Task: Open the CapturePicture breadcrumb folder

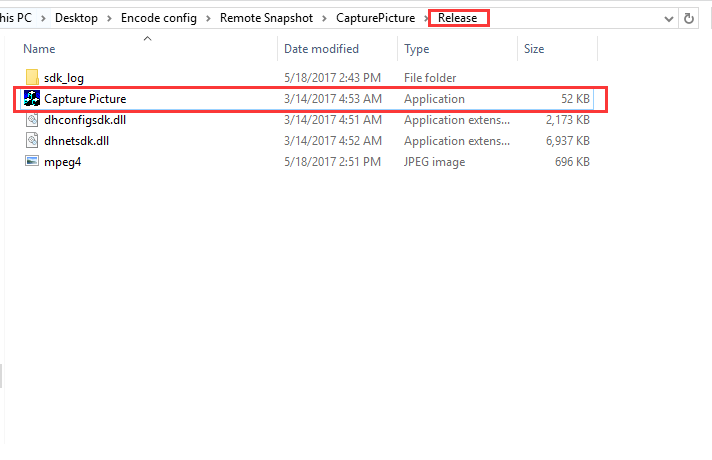Action: pos(376,18)
